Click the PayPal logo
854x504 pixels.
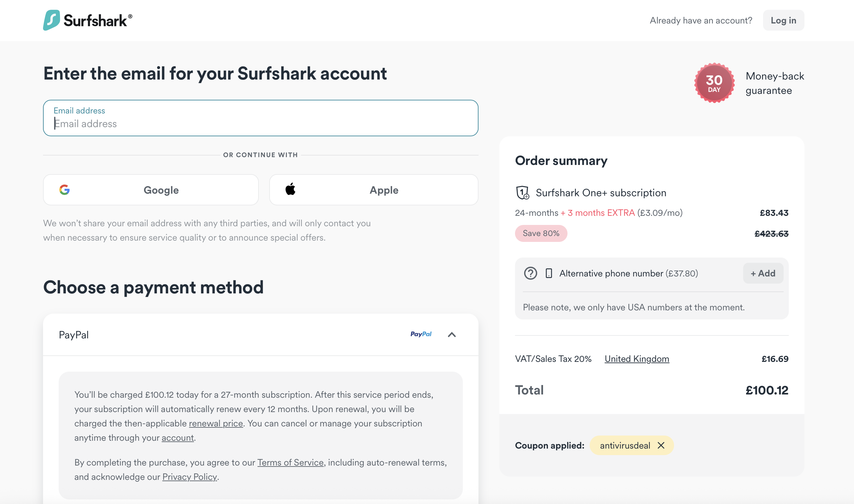(421, 334)
